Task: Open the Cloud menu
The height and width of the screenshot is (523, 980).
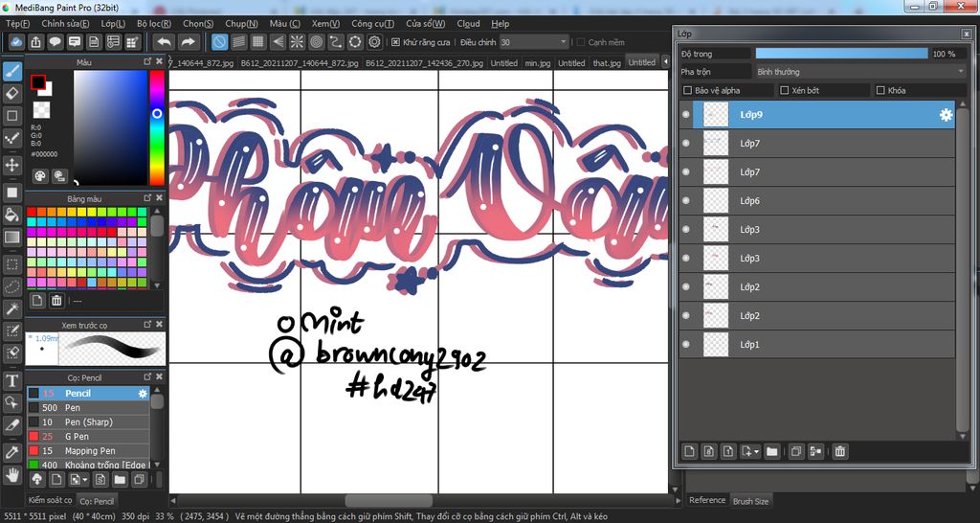Action: point(468,24)
